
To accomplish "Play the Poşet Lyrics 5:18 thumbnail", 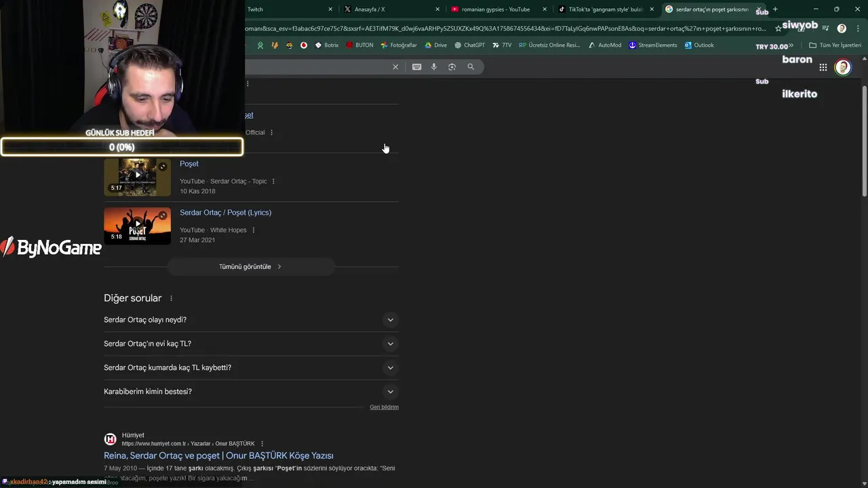I will [x=138, y=226].
